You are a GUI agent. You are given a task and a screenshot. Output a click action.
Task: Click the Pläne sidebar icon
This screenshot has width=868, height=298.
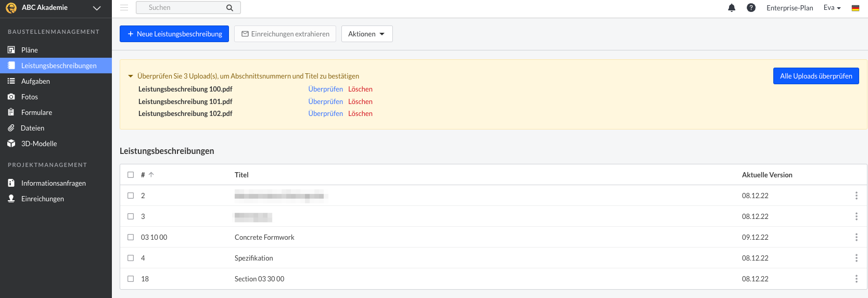pyautogui.click(x=11, y=50)
